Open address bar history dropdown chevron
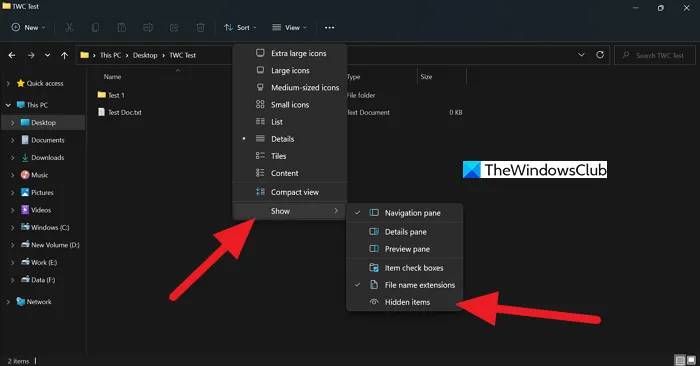The height and width of the screenshot is (366, 700). [x=581, y=54]
